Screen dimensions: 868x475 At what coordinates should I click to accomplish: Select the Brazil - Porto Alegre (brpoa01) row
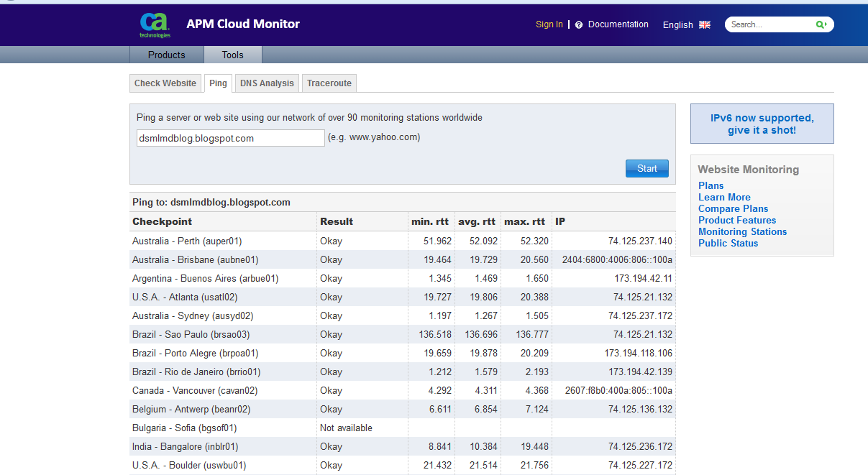(403, 353)
